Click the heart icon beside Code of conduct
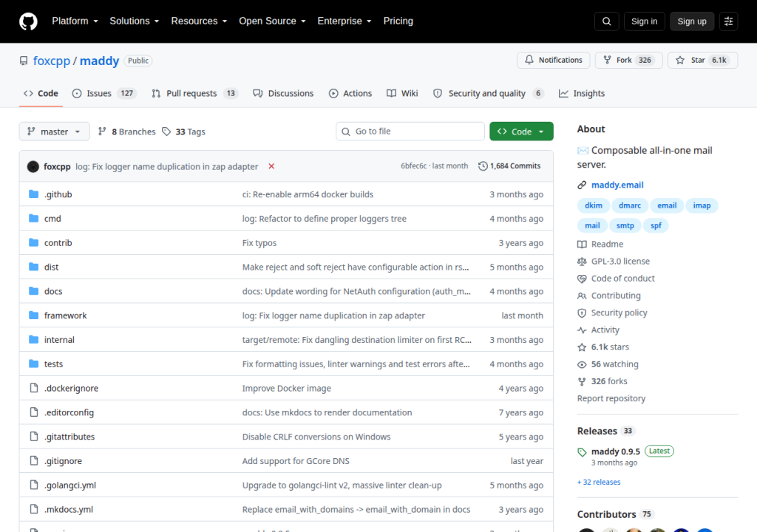Viewport: 757px width, 532px height. coord(582,279)
